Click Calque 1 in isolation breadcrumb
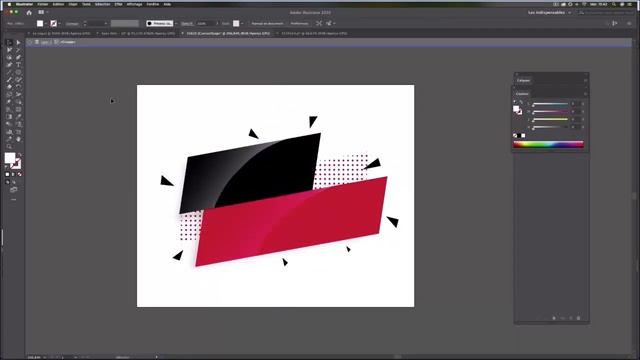Viewport: 640px width, 360px height. point(45,42)
